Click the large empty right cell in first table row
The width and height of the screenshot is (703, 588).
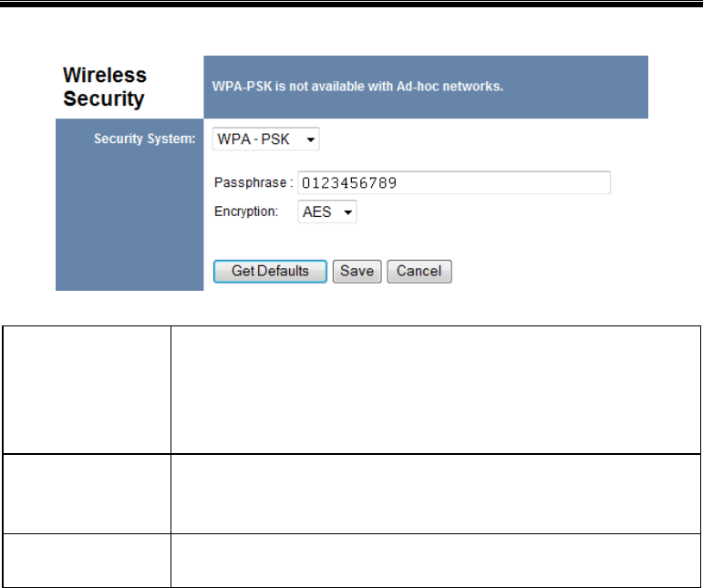(435, 390)
